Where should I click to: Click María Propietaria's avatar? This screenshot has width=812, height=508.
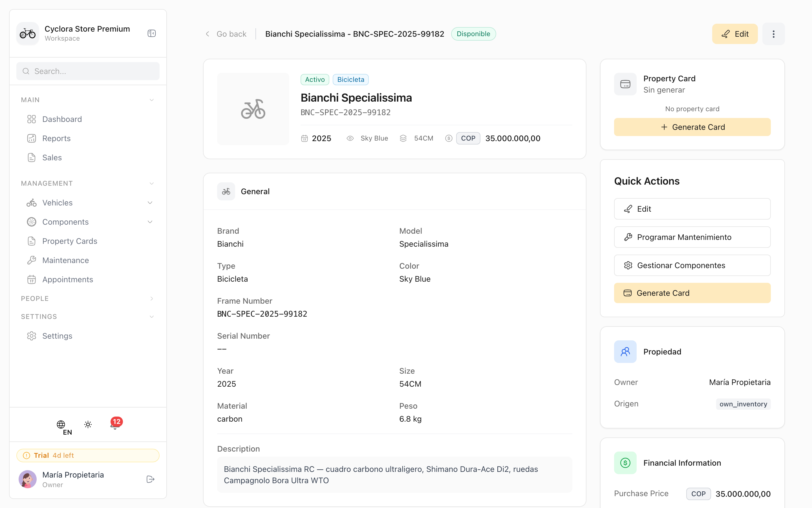[x=28, y=479]
